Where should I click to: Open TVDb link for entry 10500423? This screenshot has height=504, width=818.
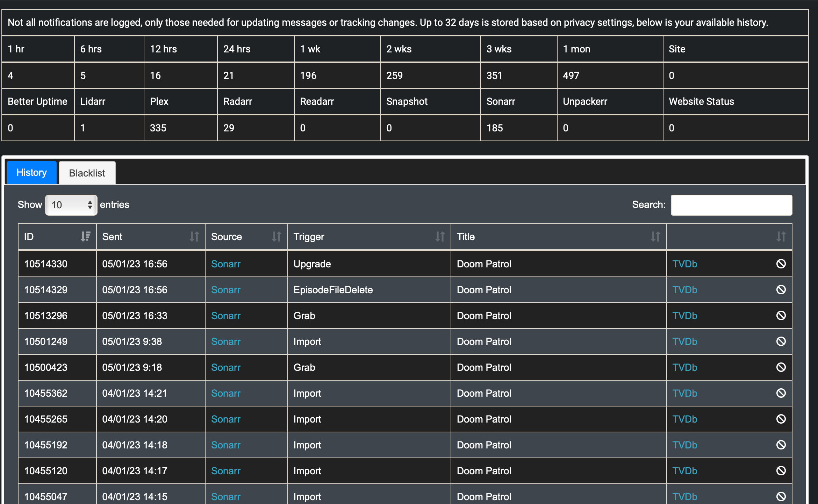(684, 367)
